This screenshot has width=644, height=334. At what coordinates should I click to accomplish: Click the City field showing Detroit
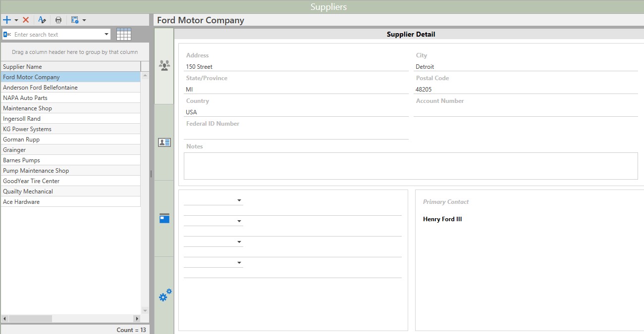(526, 66)
